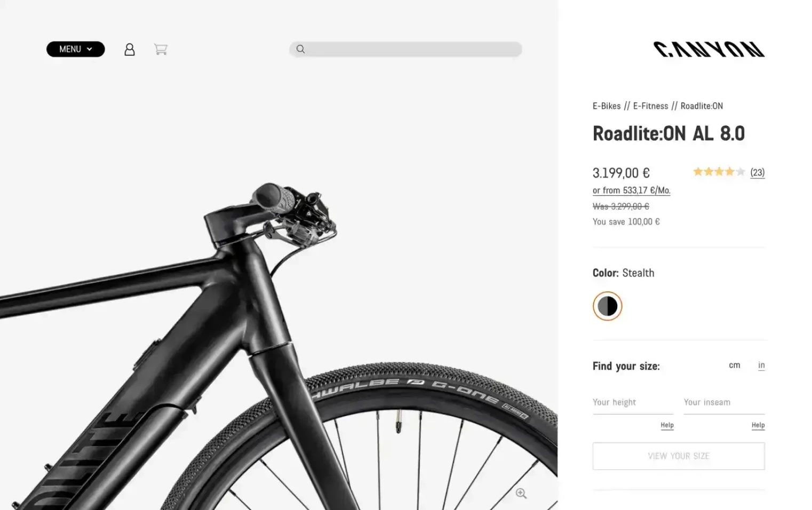Select the Stealth color swatch
Image resolution: width=812 pixels, height=510 pixels.
pos(607,306)
